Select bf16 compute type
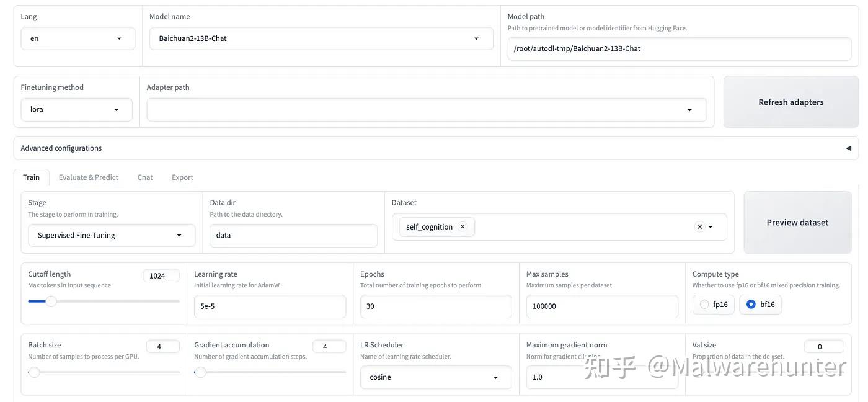868x402 pixels. tap(750, 303)
